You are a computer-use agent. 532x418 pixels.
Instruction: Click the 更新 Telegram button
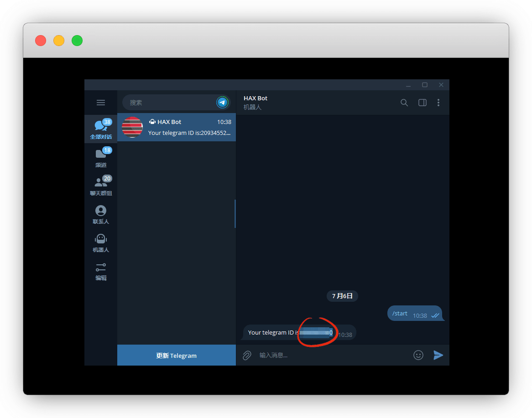tap(176, 355)
